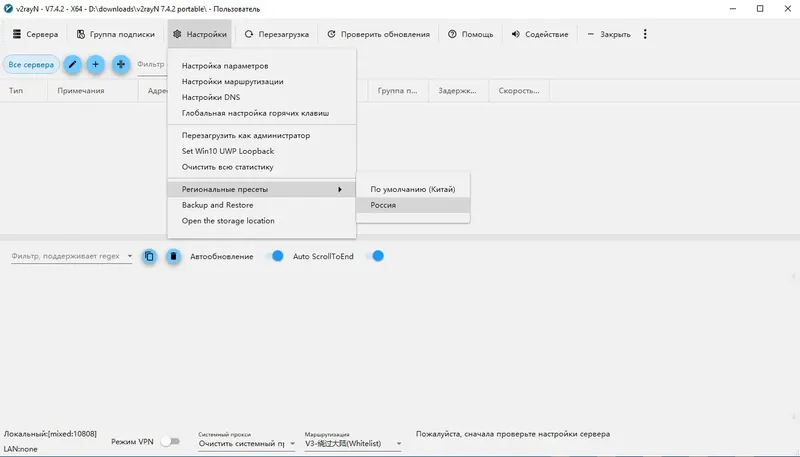This screenshot has height=457, width=800.
Task: Click Содействие button
Action: (540, 34)
